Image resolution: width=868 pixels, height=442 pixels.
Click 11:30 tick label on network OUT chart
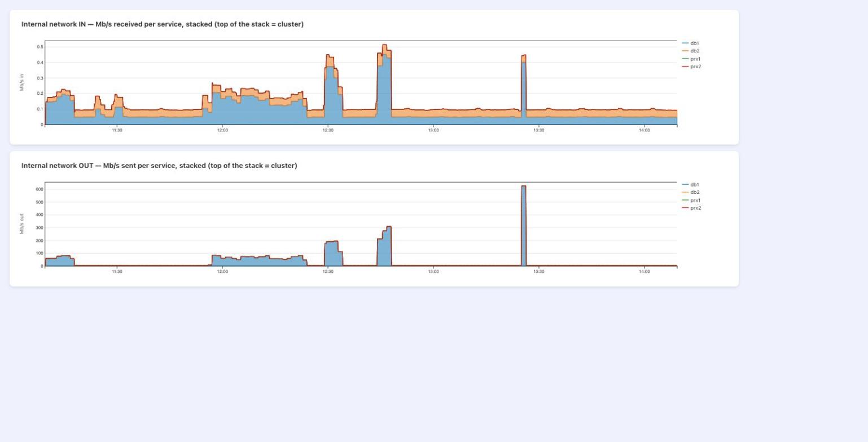point(117,272)
